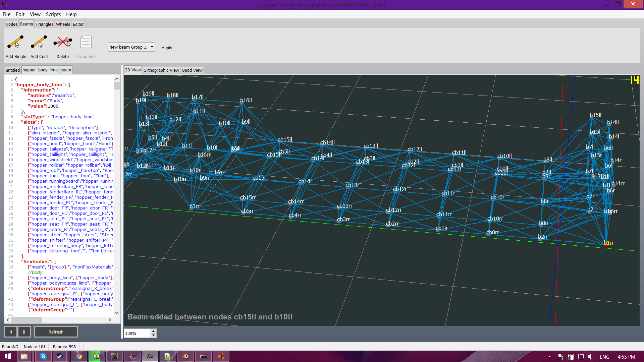Viewport: 644px width, 362px height.
Task: Open File Explorer from taskbar
Action: 24,356
